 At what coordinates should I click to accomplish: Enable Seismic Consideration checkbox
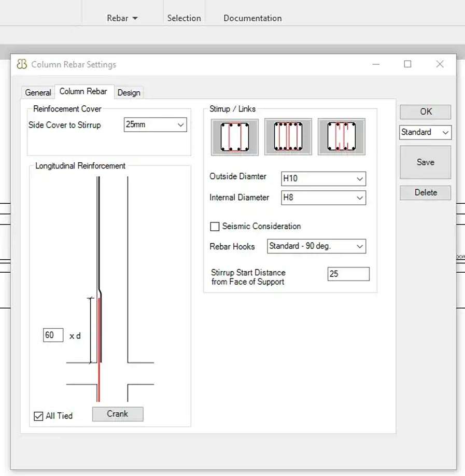tap(215, 227)
